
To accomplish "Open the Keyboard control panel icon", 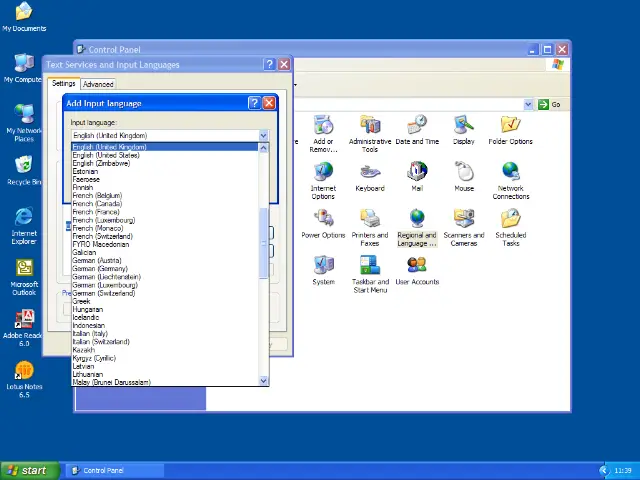I will point(369,174).
